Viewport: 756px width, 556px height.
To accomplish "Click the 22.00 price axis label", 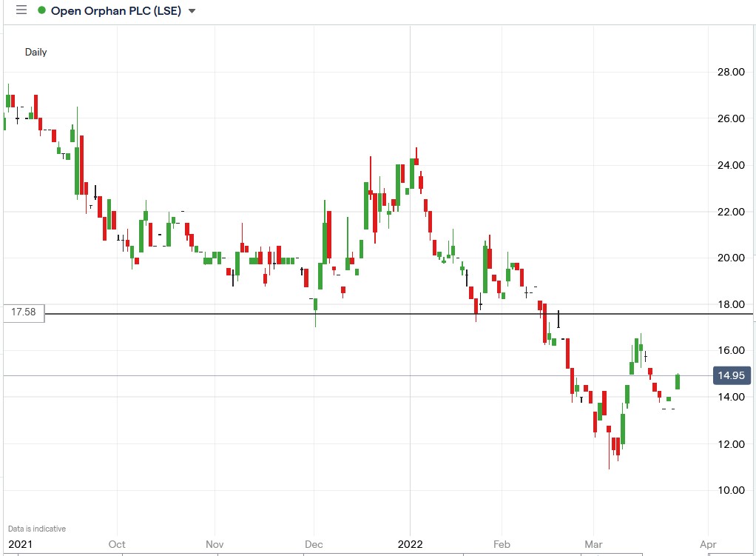I will tap(731, 212).
